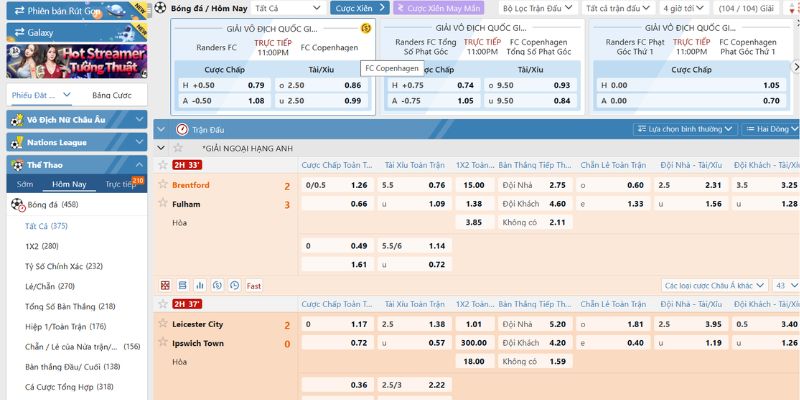
Task: Collapse Giải Ngoại Hạng Anh league chevron
Action: [161, 148]
